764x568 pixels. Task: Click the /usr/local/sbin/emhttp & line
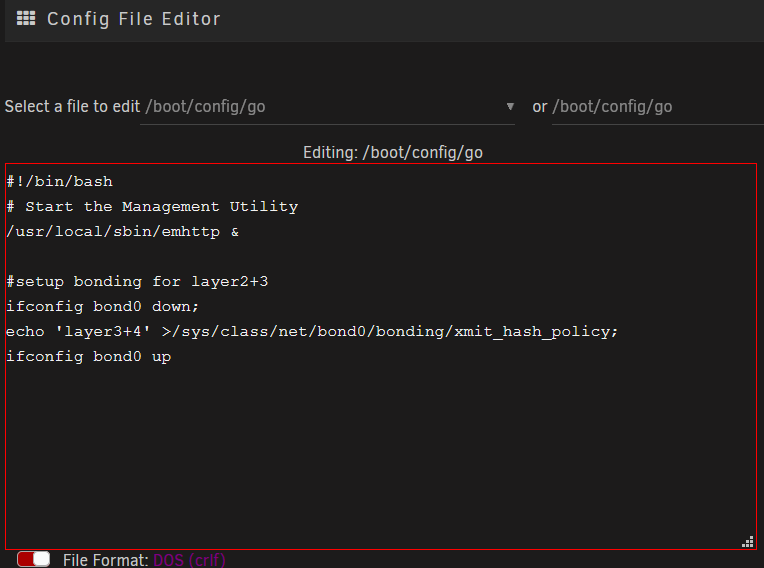coord(122,231)
